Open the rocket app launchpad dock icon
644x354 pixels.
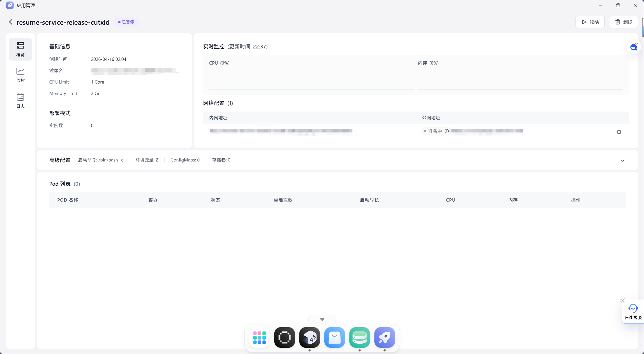coord(385,338)
